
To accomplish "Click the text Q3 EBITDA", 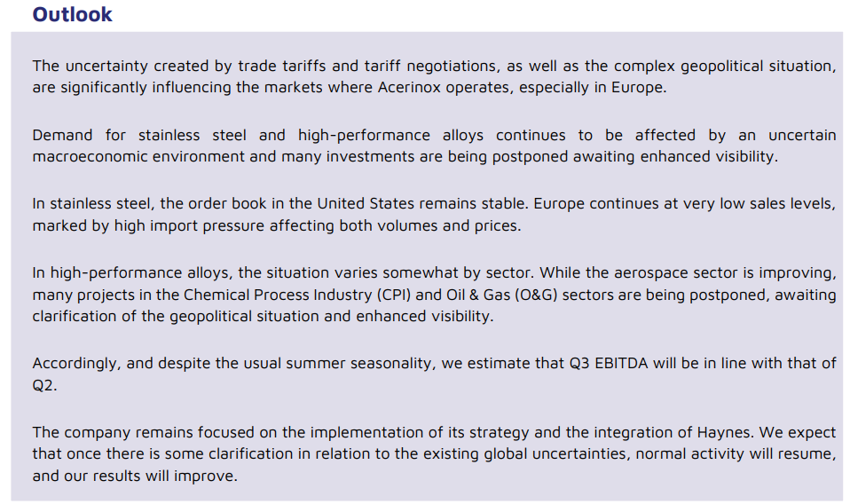I will tap(609, 363).
